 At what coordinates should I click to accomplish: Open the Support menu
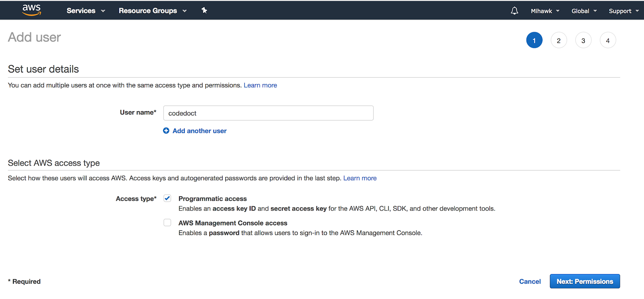click(x=623, y=11)
